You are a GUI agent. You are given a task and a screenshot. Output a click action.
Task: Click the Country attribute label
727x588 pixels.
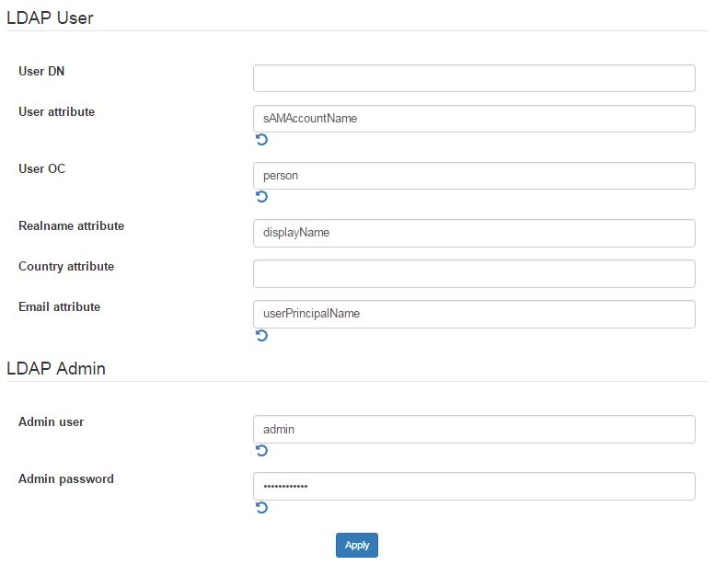66,267
